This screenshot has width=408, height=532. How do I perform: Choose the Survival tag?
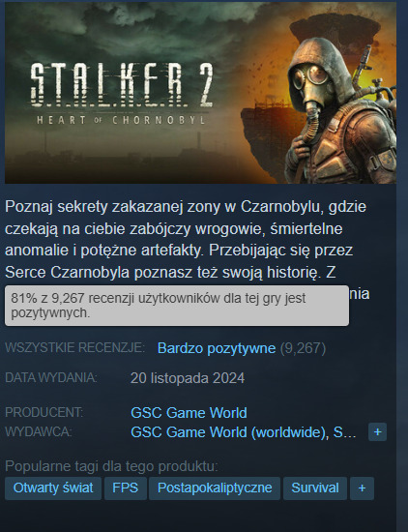coord(315,488)
